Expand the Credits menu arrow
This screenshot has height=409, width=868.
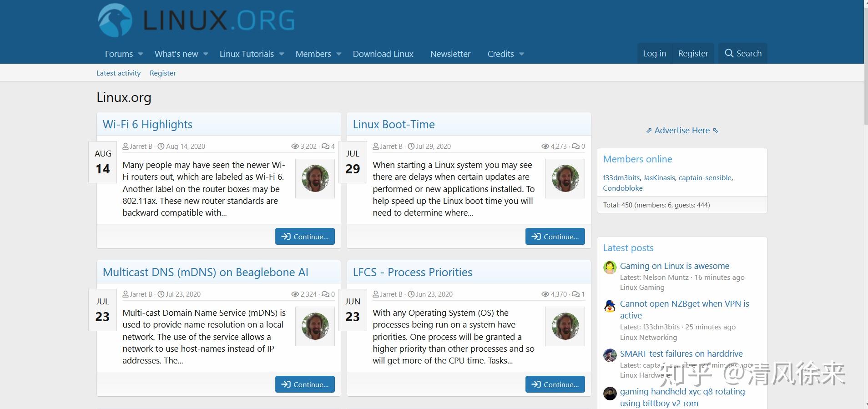click(x=522, y=54)
